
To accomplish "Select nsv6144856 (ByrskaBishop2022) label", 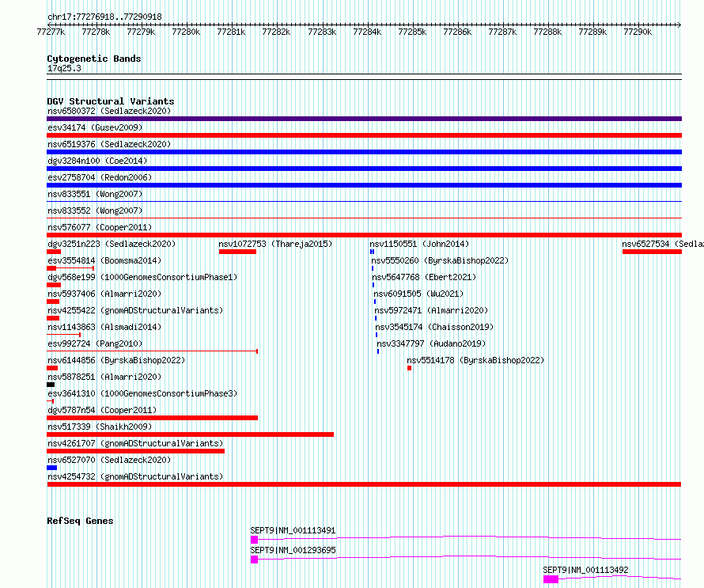I will 116,360.
